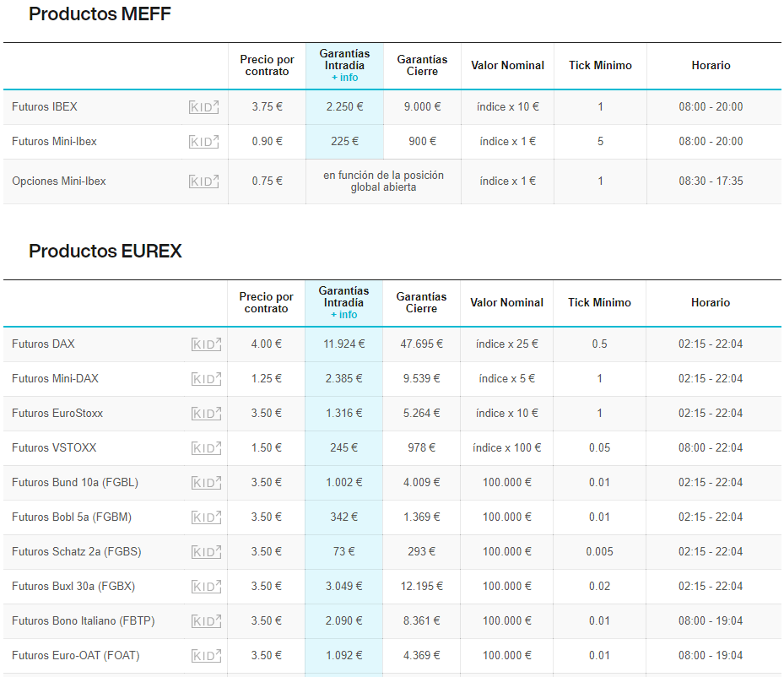Click the Productos EUREX heading

(x=105, y=252)
